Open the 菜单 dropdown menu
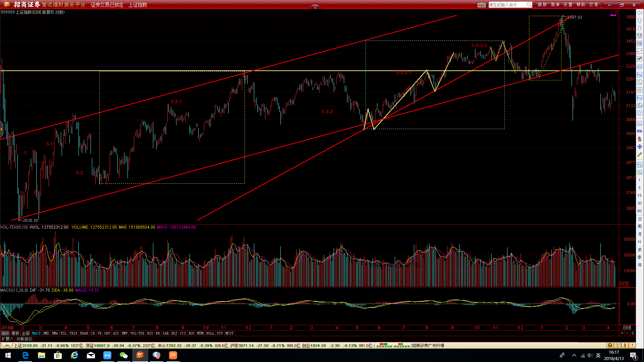The height and width of the screenshot is (362, 644). [555, 5]
